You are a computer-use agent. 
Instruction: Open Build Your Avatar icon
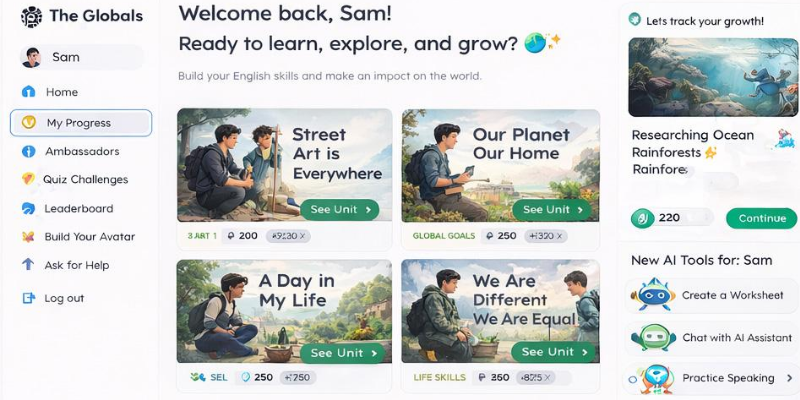29,237
